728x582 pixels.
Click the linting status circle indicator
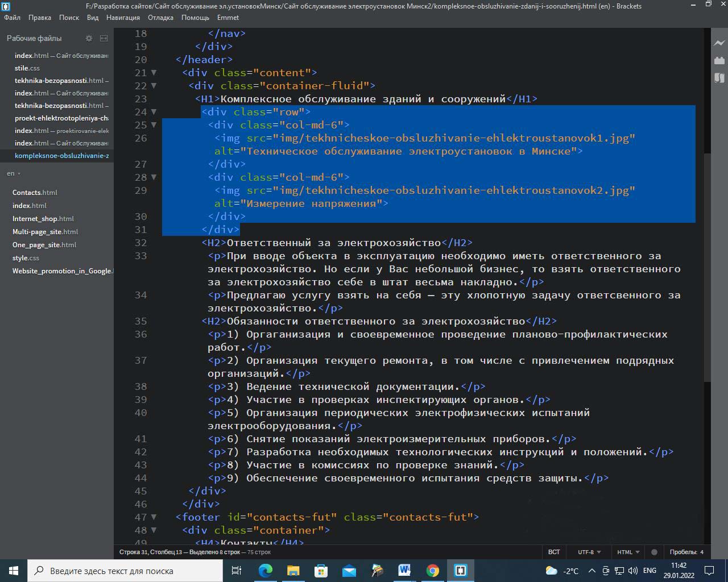point(654,552)
